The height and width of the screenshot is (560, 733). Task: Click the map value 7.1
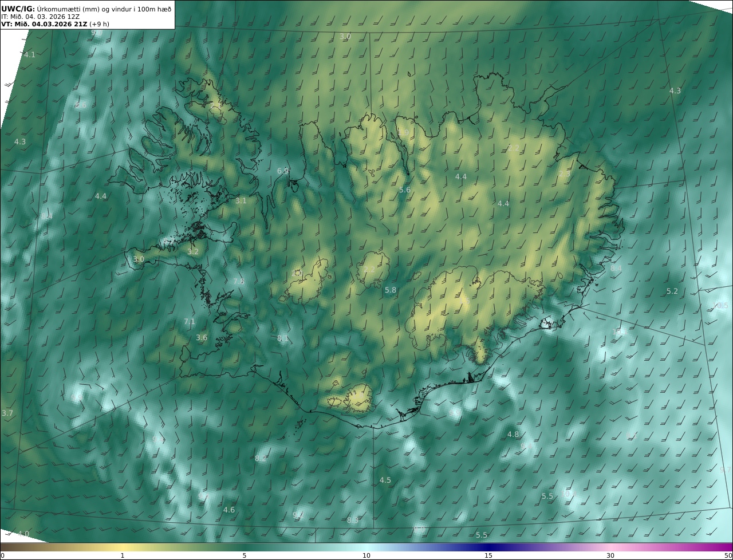[190, 322]
